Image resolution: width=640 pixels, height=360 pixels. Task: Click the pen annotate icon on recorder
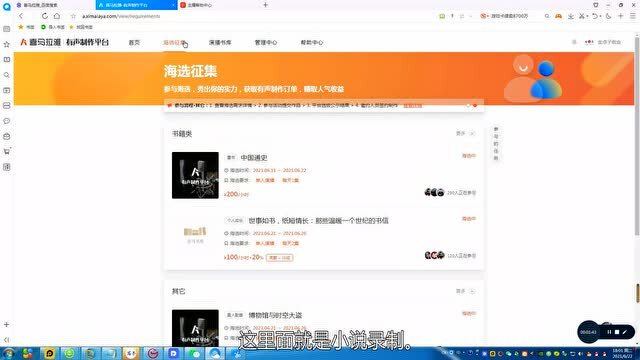click(624, 332)
